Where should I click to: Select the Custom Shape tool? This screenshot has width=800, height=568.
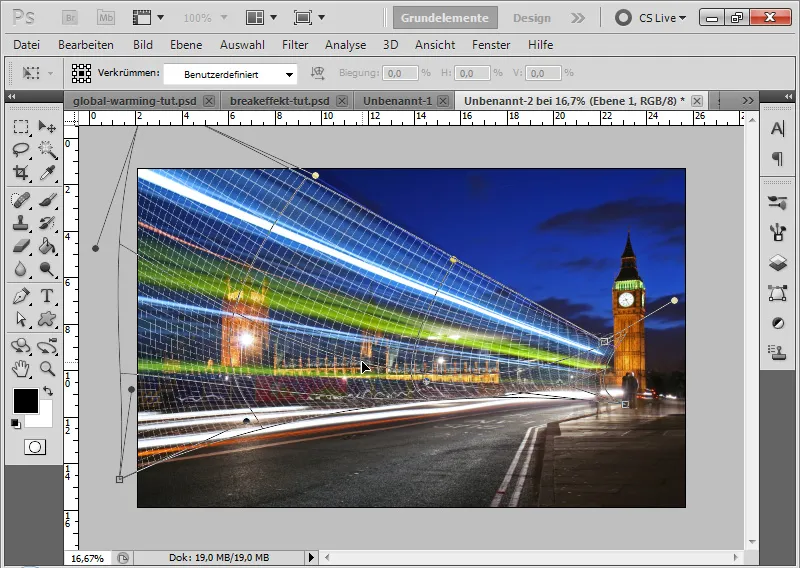click(47, 319)
